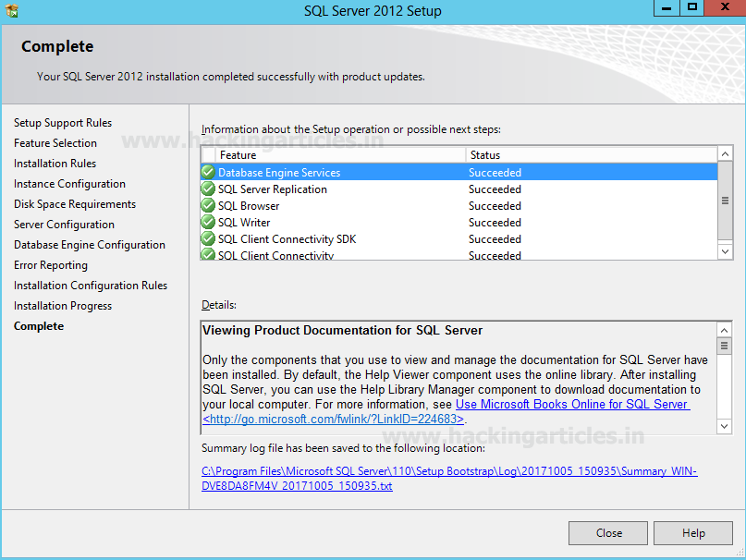Minimize the SQL Server 2012 Setup window
The width and height of the screenshot is (746, 560).
(x=667, y=8)
